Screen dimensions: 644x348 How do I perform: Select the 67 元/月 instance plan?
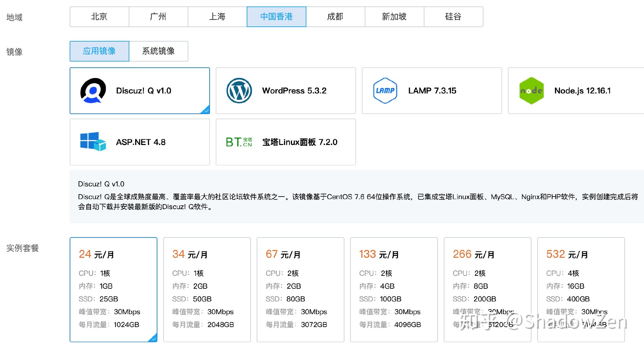point(301,290)
